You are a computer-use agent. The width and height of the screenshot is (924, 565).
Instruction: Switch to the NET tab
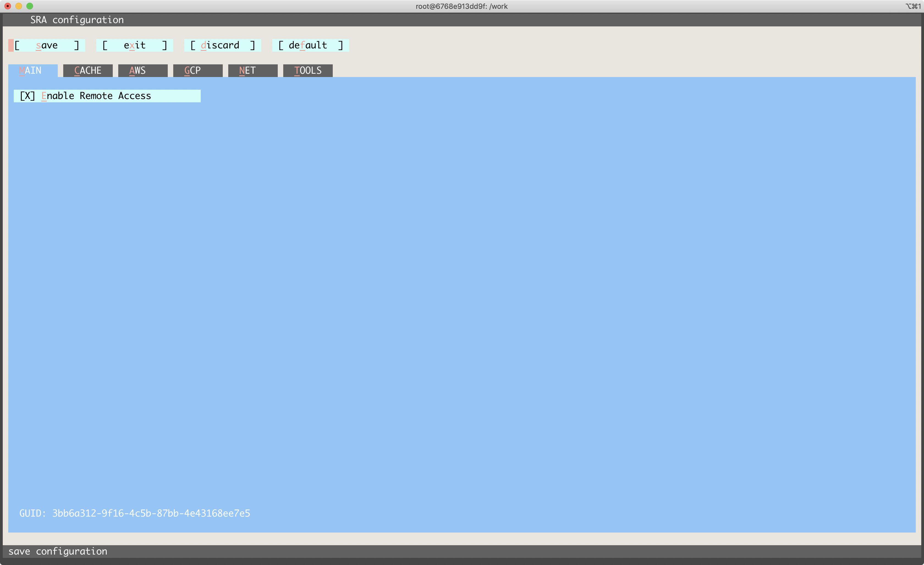[x=252, y=70]
